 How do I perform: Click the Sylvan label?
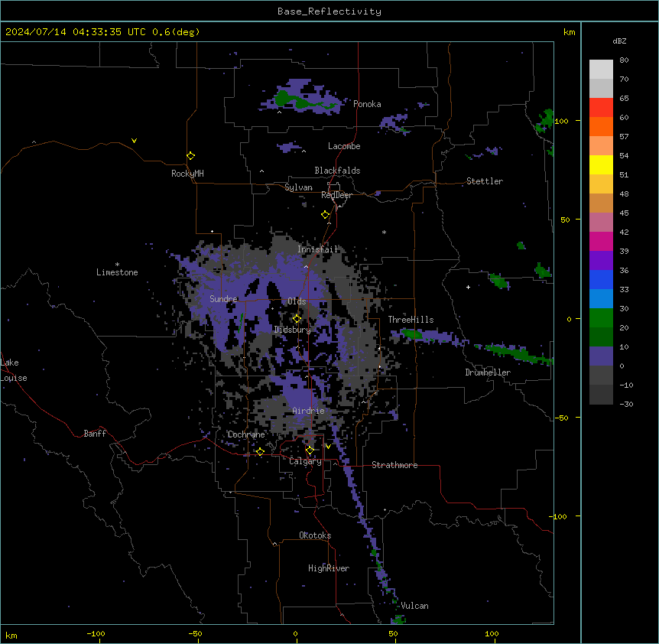(x=298, y=187)
